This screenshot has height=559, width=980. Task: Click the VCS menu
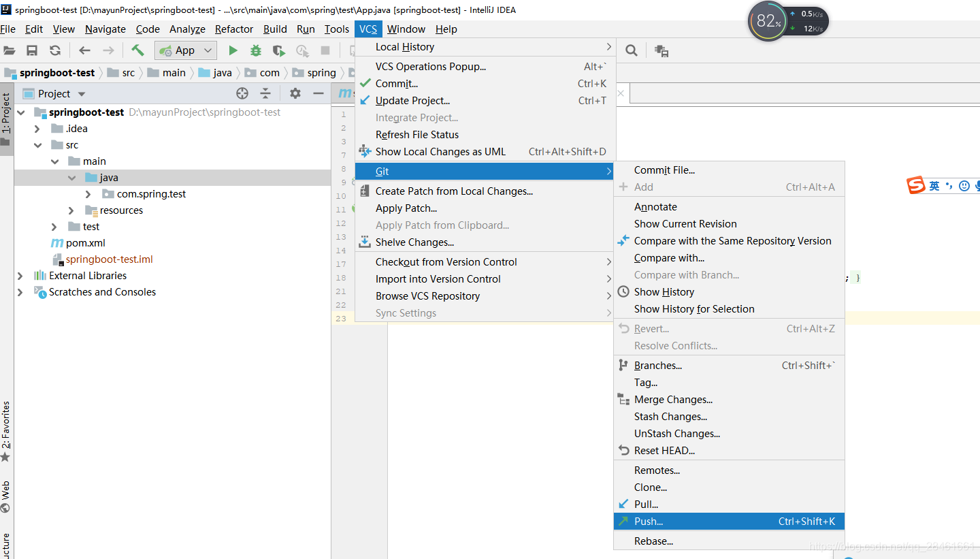click(x=368, y=29)
